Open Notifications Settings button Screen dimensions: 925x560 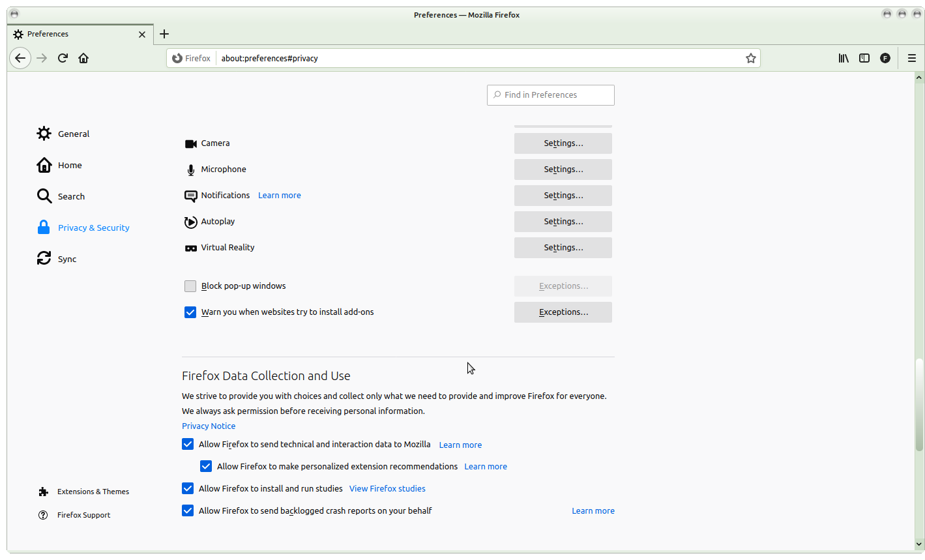pos(563,196)
